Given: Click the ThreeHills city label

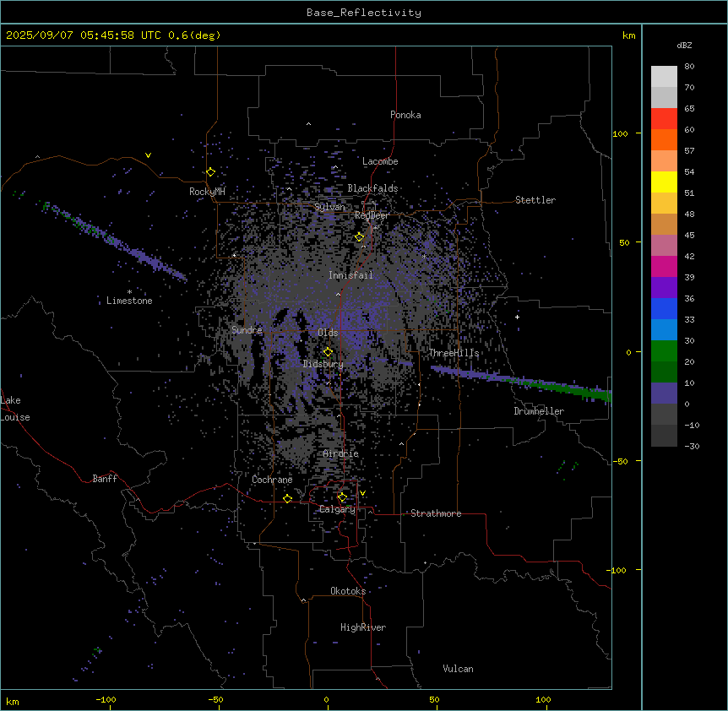Looking at the screenshot, I should click(x=454, y=353).
